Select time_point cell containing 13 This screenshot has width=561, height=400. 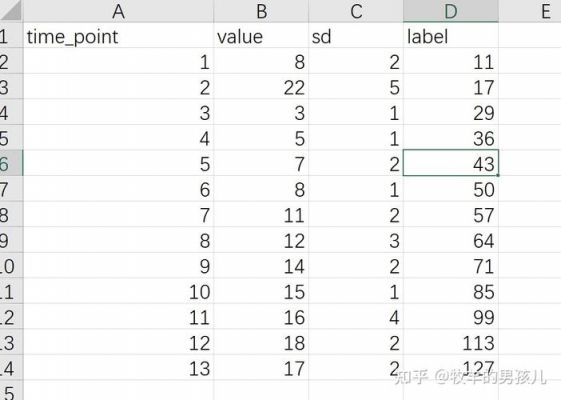click(118, 368)
